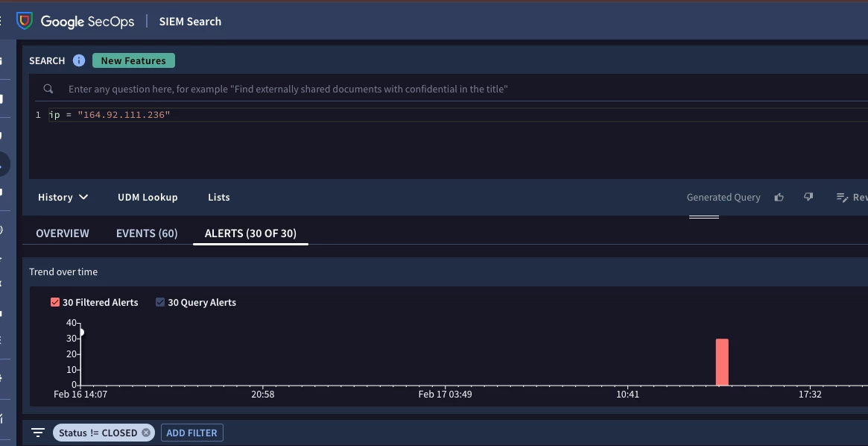Screen dimensions: 868x446
Task: Click the red alert bar in chart
Action: pyautogui.click(x=722, y=362)
